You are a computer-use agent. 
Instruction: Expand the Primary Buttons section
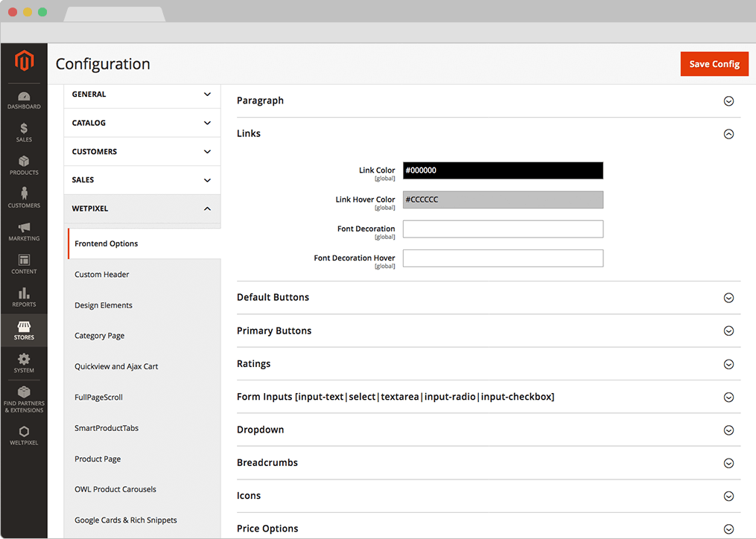point(728,331)
